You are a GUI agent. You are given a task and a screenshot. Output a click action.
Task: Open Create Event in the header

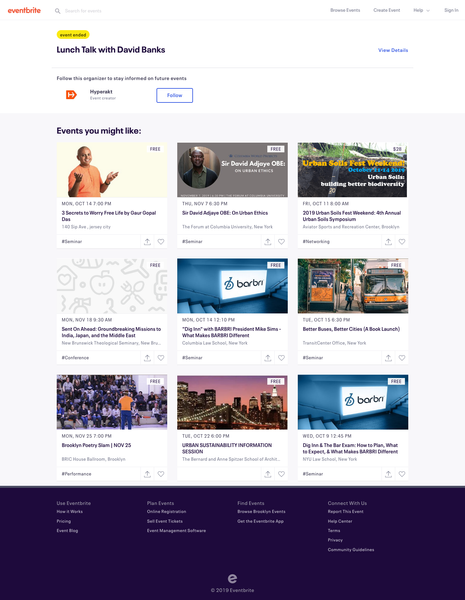387,10
